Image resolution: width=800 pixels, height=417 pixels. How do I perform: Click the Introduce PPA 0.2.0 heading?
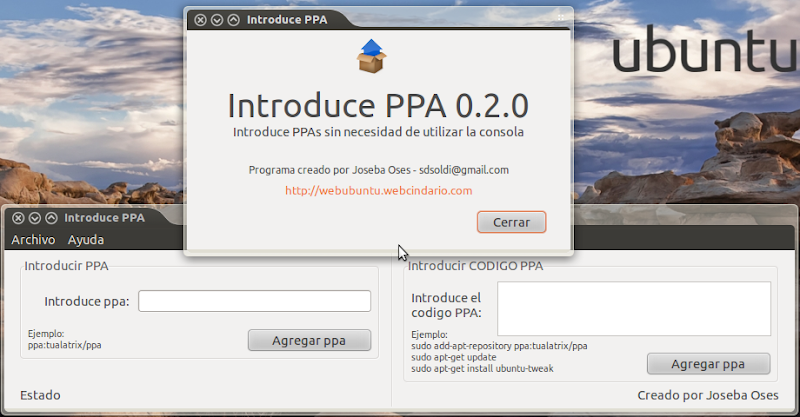point(378,105)
